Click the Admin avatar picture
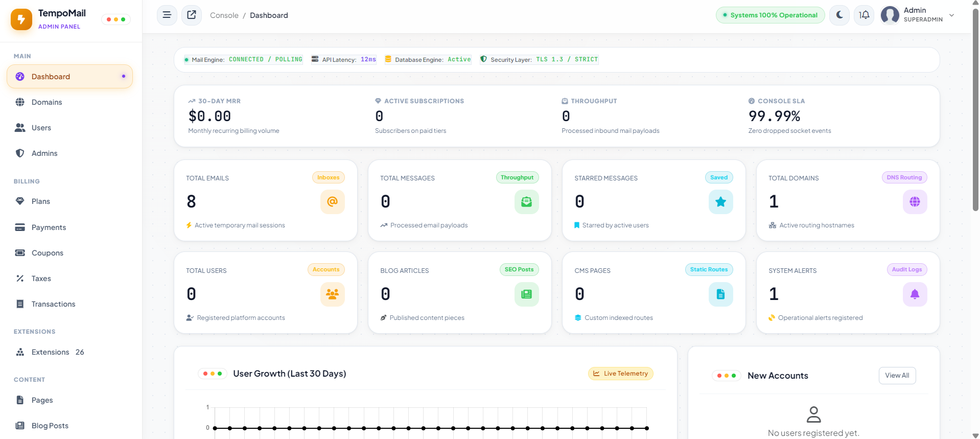This screenshot has height=439, width=980. tap(890, 15)
